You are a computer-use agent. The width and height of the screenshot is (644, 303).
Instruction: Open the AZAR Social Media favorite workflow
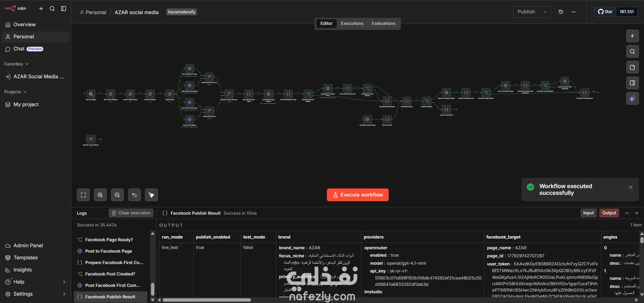tap(35, 77)
